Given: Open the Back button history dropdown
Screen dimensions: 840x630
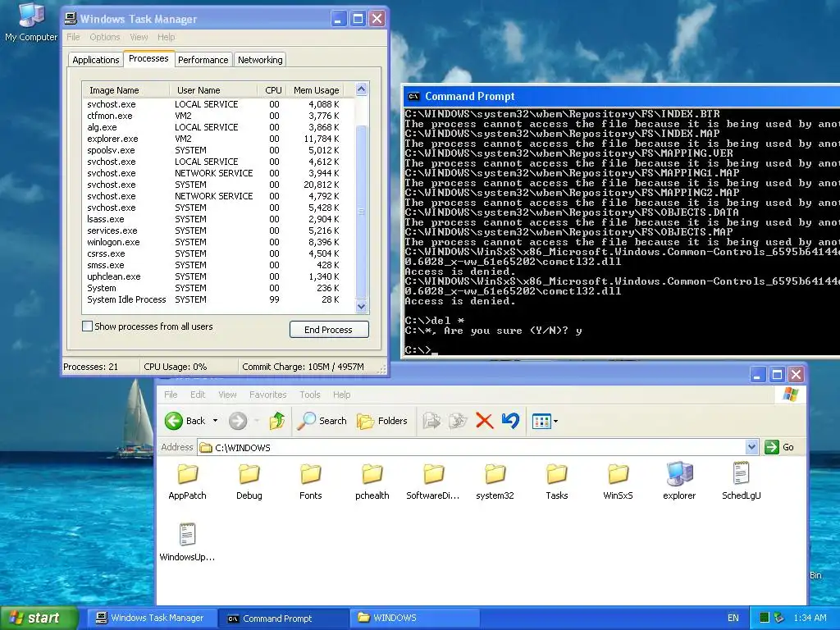Looking at the screenshot, I should [216, 421].
